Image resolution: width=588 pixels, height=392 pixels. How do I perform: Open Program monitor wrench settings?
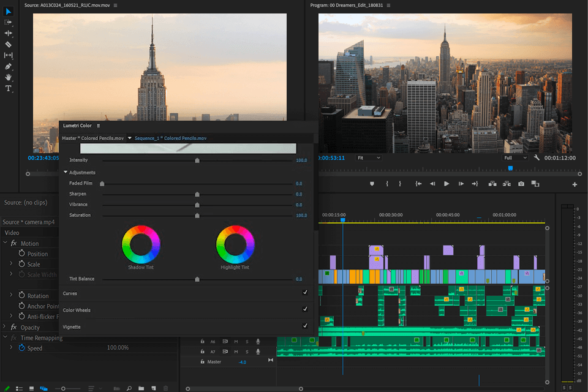pos(537,157)
